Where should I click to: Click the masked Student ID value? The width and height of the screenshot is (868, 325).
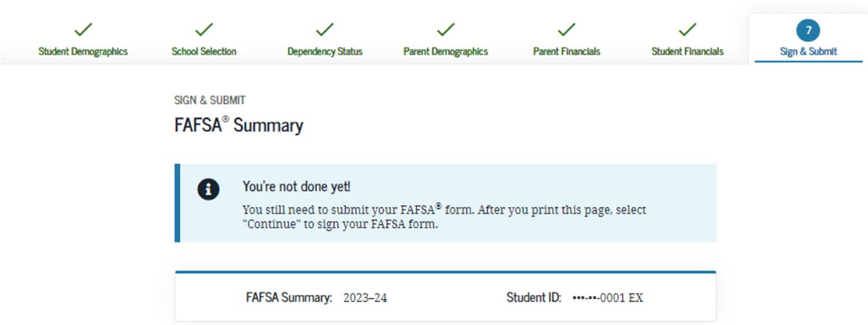[608, 298]
